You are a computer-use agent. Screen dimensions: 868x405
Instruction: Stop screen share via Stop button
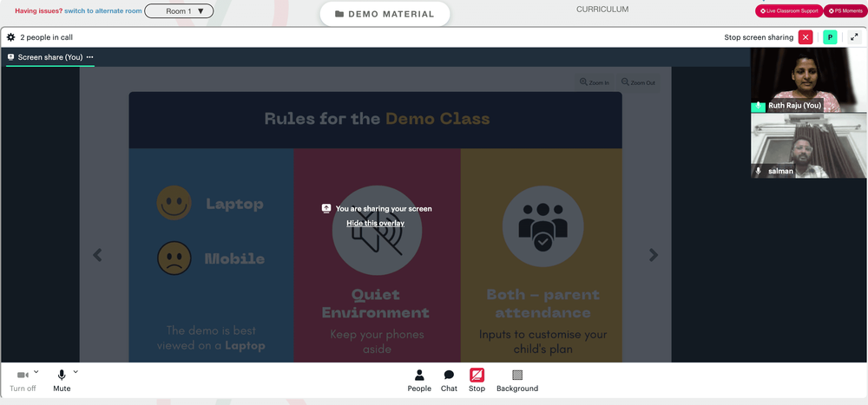(x=477, y=381)
